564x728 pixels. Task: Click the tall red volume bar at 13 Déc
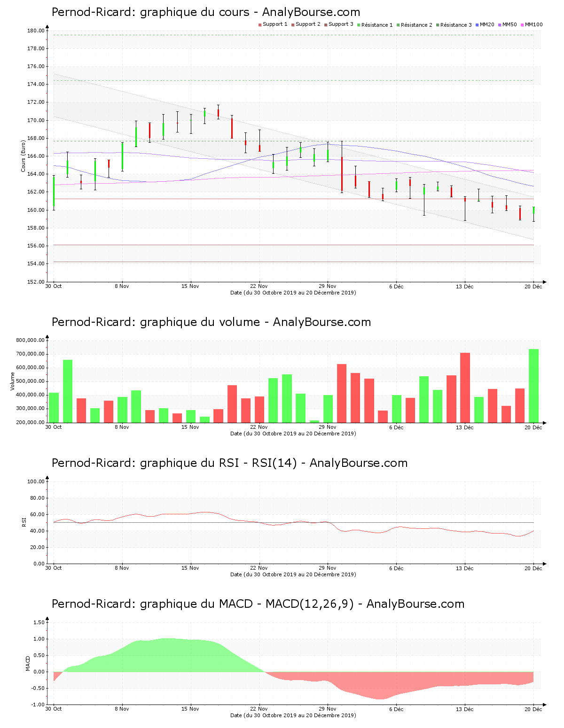[x=465, y=387]
